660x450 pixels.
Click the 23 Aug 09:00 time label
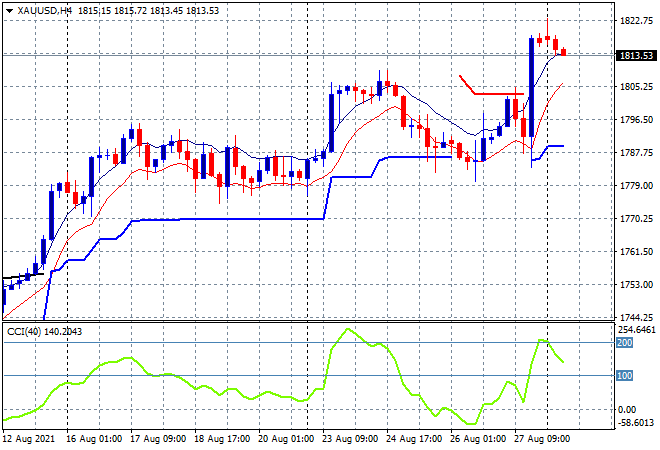tap(350, 439)
